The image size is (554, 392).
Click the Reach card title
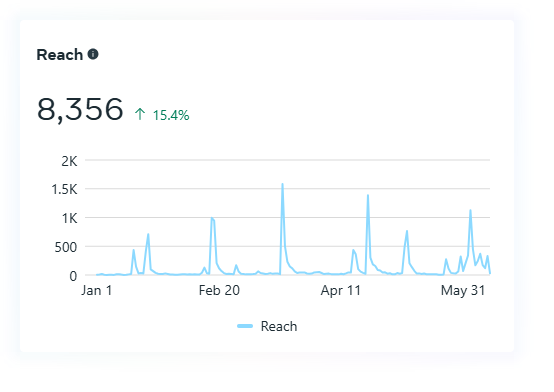click(60, 55)
